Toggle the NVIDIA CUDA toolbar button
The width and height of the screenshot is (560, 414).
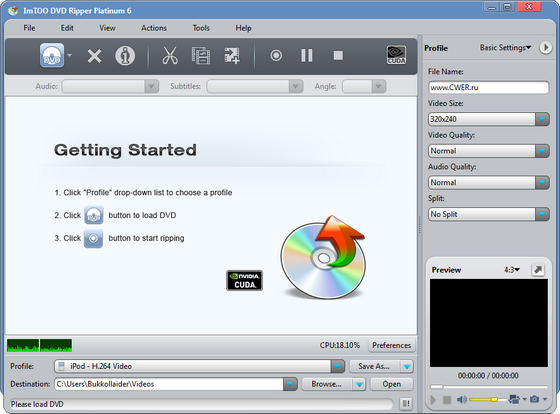pyautogui.click(x=396, y=55)
